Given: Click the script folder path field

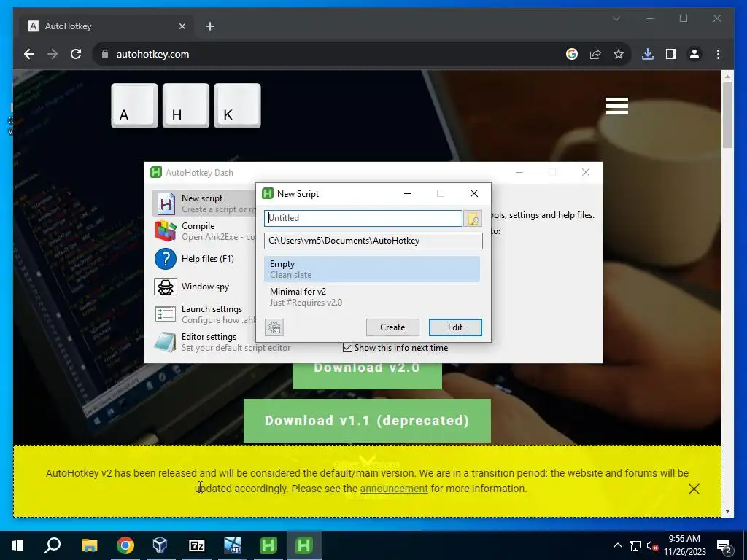Looking at the screenshot, I should click(373, 241).
